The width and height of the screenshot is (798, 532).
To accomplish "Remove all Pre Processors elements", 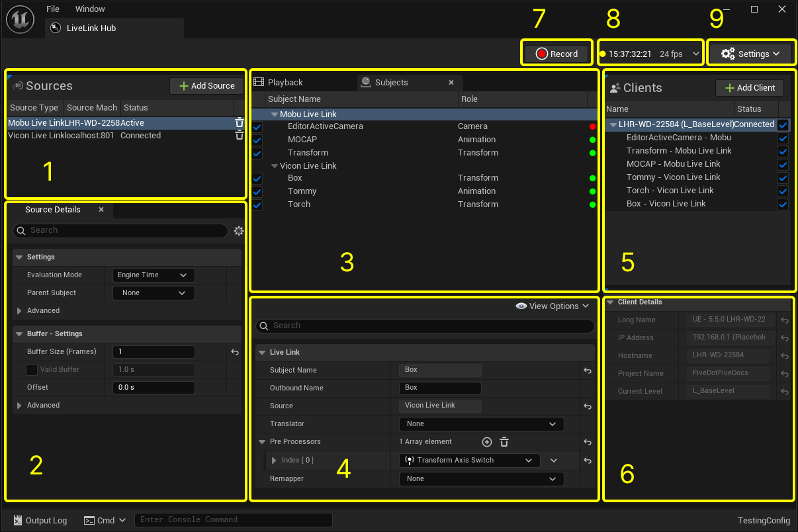I will tap(504, 441).
